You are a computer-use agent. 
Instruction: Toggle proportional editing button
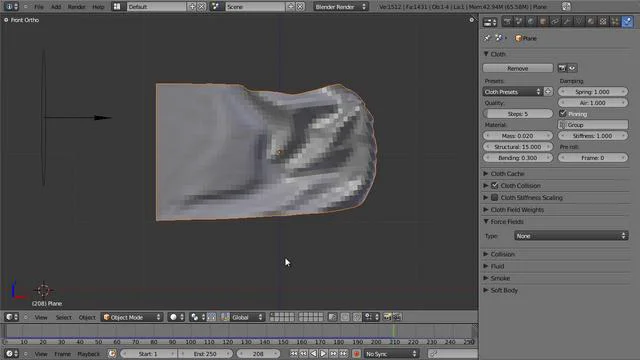point(345,317)
